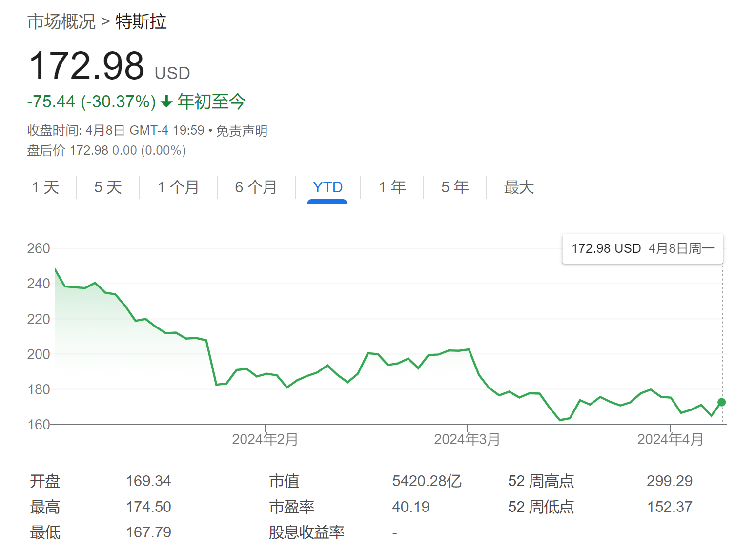The width and height of the screenshot is (756, 552).
Task: Open the 1 个月 chart tab
Action: coord(178,187)
